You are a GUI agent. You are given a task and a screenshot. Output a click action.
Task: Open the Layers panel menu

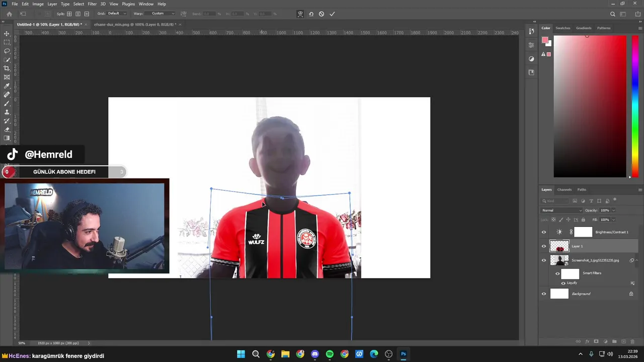[640, 190]
